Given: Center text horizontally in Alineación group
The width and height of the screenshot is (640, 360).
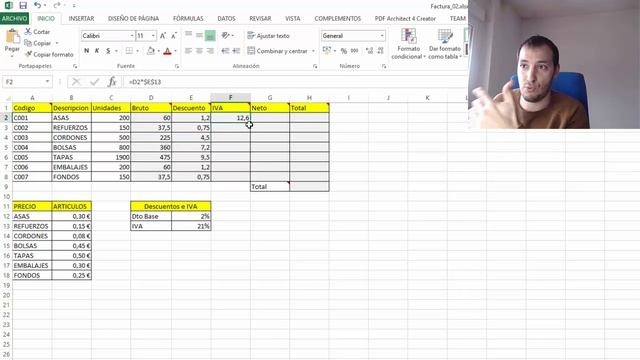Looking at the screenshot, I should (199, 51).
